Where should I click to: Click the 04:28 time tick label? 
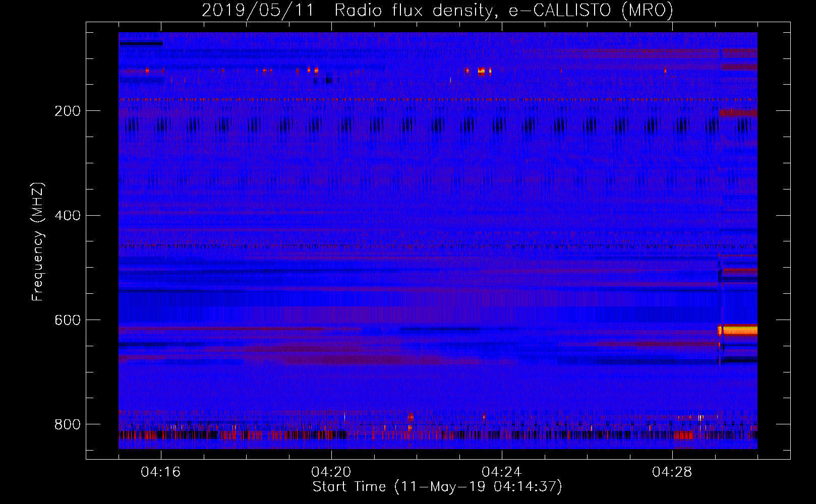pos(672,472)
